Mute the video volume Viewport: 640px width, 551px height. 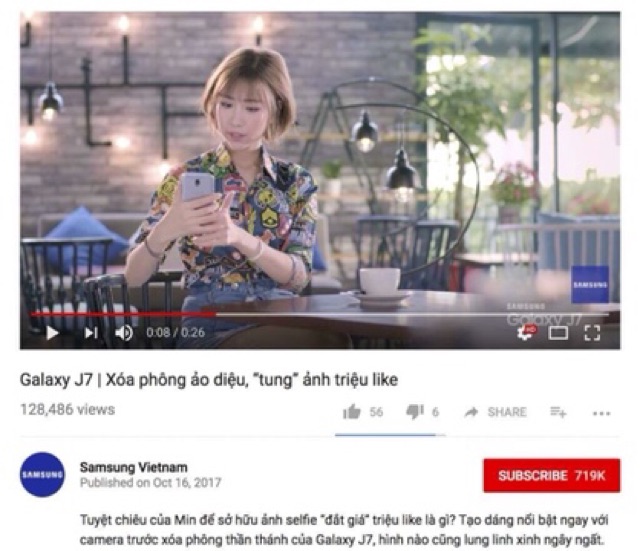124,333
